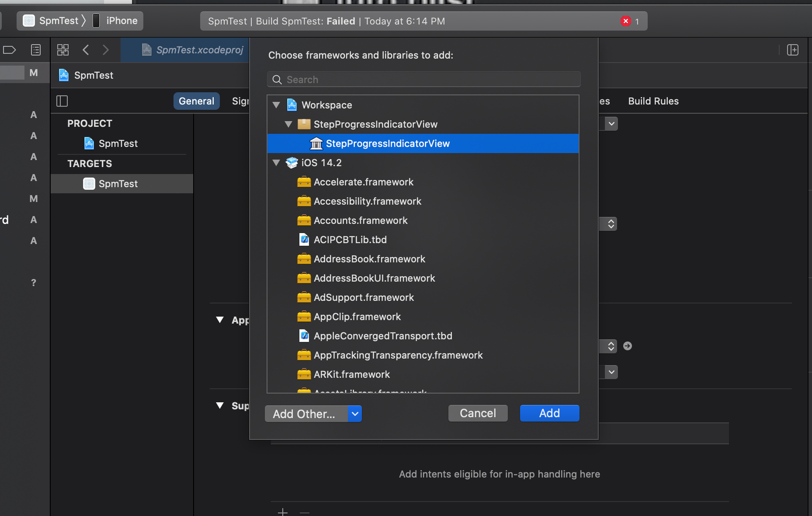Screen dimensions: 812x516
Task: Select Accelerate.framework in the list
Action: (x=423, y=182)
